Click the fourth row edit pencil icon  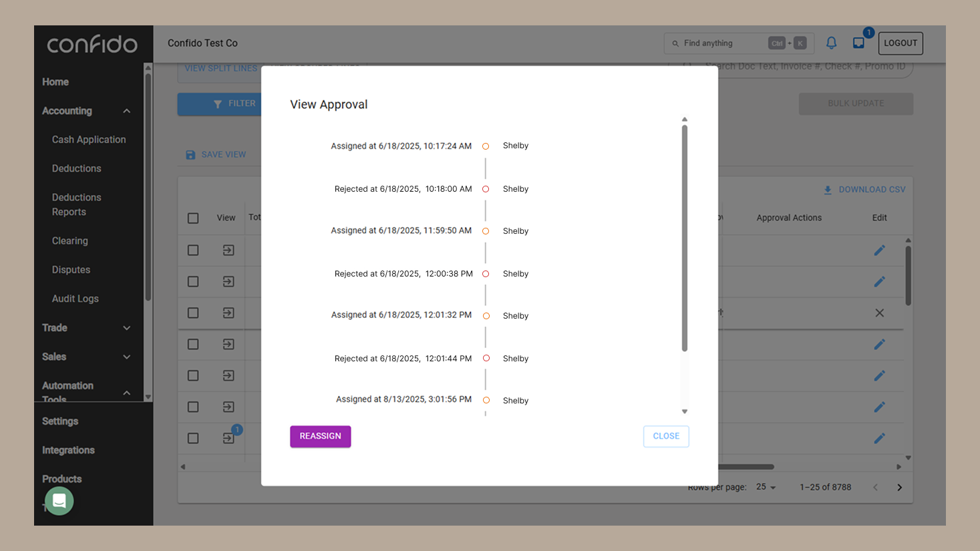(x=880, y=344)
